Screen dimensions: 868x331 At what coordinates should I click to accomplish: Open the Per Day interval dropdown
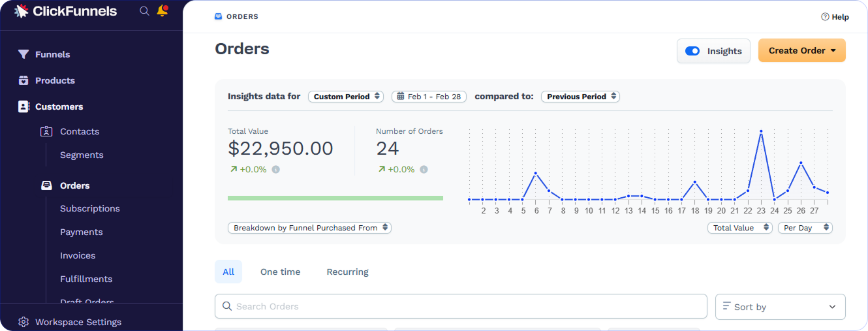pyautogui.click(x=805, y=228)
